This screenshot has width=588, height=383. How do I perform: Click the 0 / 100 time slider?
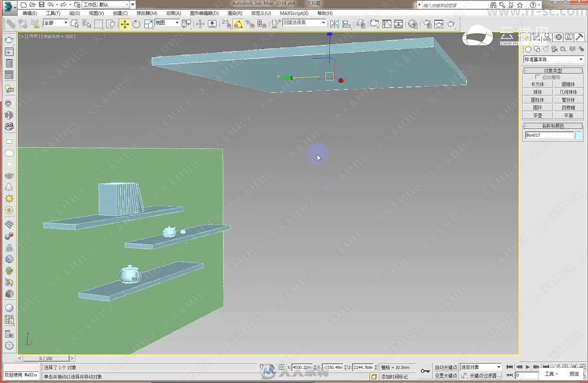pos(46,358)
